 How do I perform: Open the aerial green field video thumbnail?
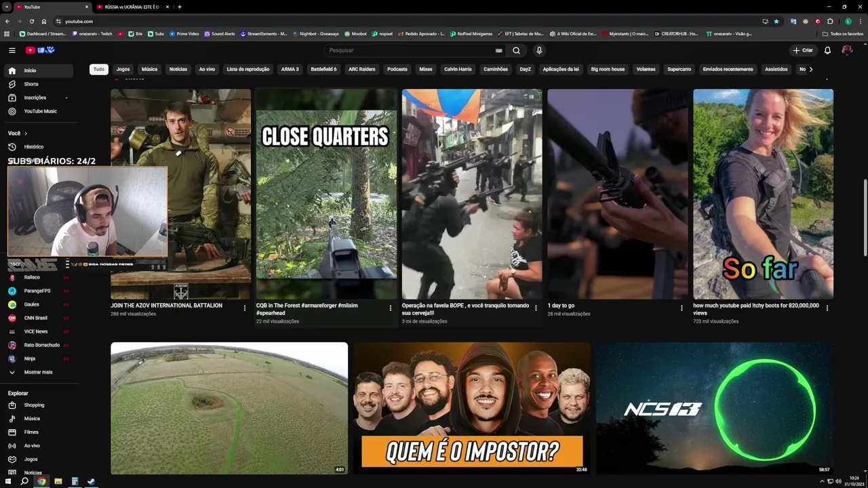pos(229,408)
